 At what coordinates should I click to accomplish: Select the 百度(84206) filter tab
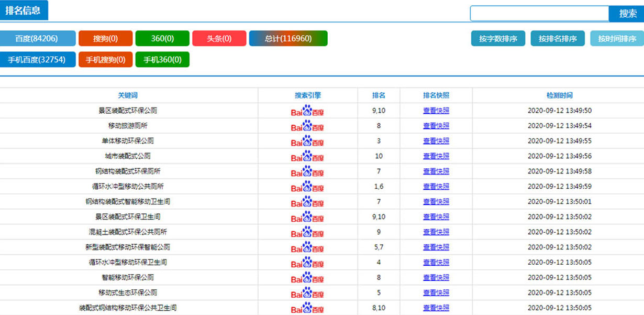pyautogui.click(x=37, y=38)
